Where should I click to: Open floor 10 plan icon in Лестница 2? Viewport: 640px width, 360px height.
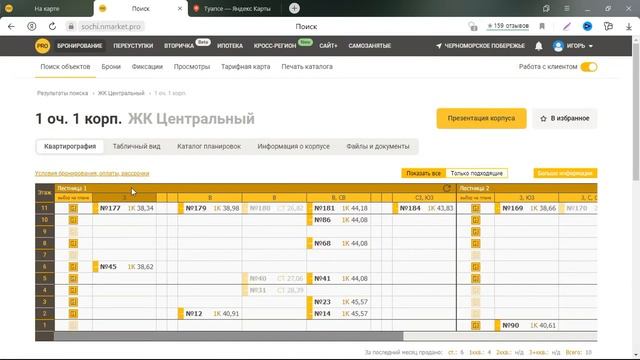click(476, 220)
